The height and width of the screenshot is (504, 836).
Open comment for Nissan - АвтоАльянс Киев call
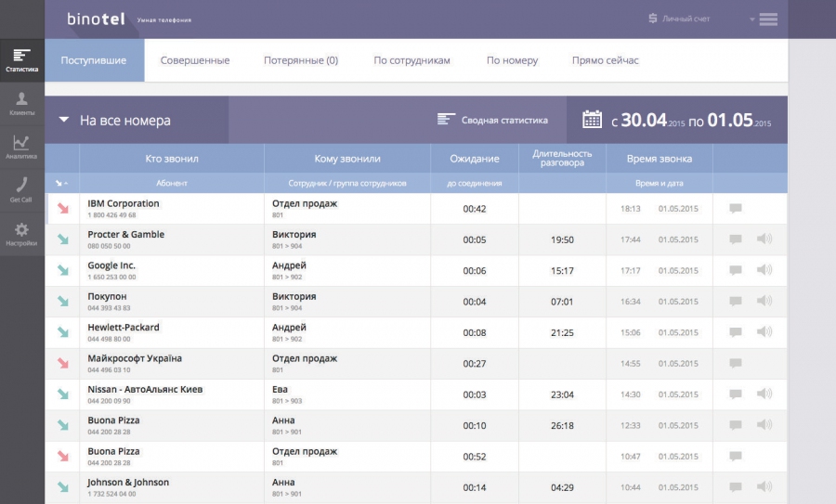pos(736,394)
